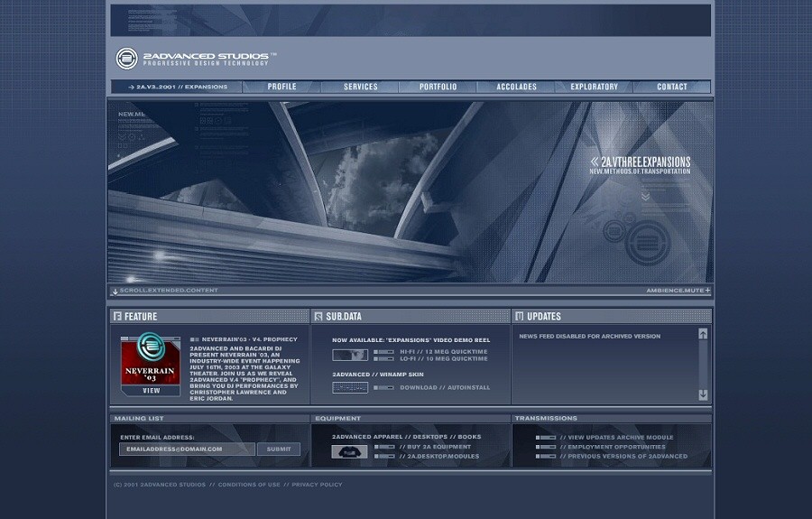Click the 2Advanced // Winamp Skin heading

click(378, 375)
